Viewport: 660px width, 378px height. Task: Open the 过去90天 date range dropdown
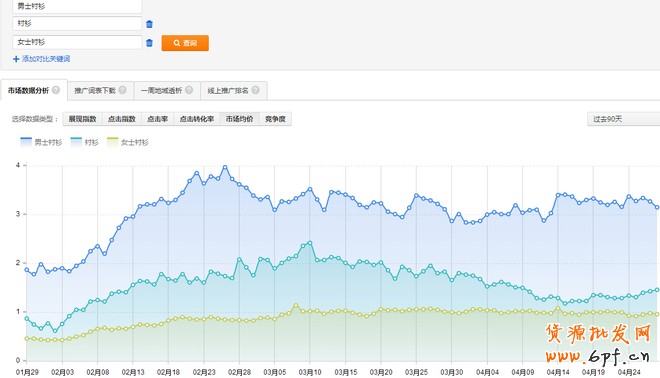point(623,119)
